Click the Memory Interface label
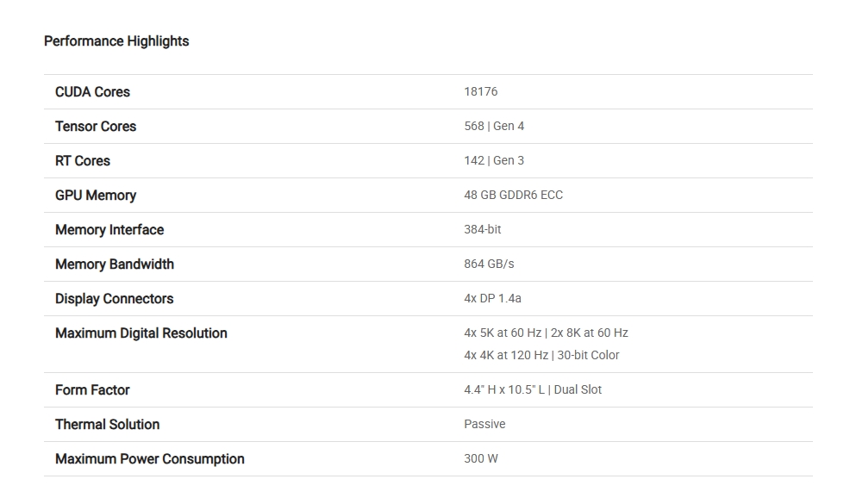This screenshot has width=850, height=504. point(109,230)
